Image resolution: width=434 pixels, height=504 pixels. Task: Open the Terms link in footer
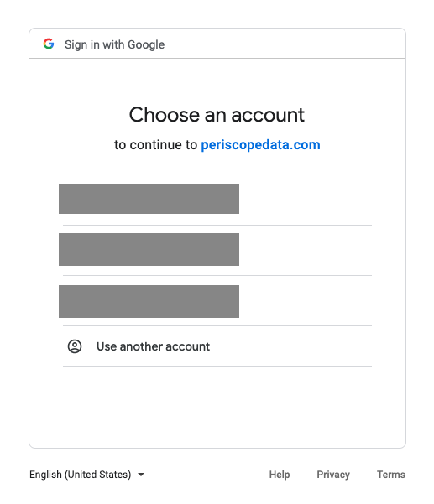(391, 475)
